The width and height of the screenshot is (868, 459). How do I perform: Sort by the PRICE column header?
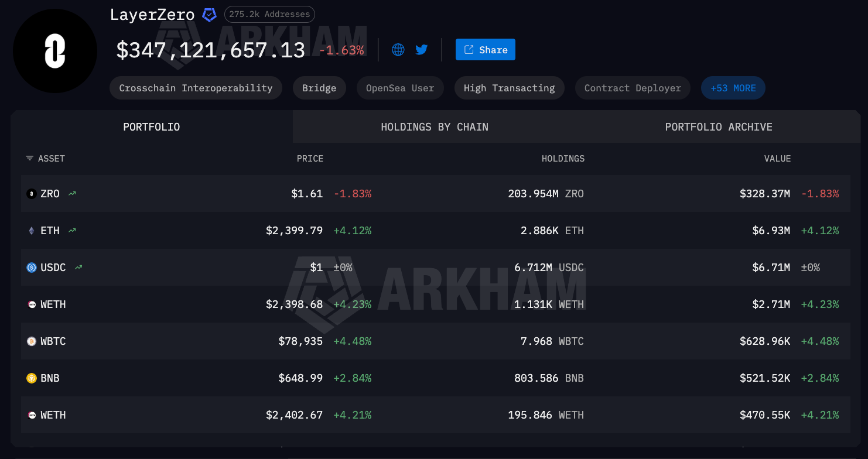click(310, 159)
